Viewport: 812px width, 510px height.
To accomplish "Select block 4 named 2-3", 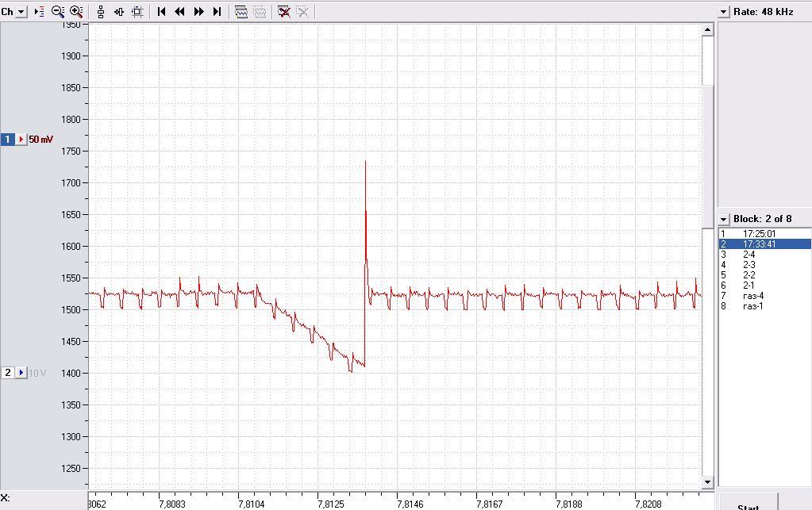I will click(764, 265).
